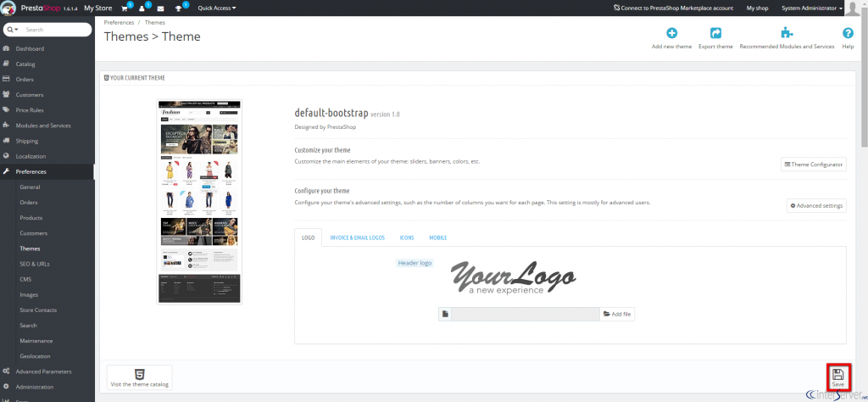Viewport: 868px width, 402px height.
Task: Click the PrestaShop logo icon
Action: pyautogui.click(x=8, y=8)
